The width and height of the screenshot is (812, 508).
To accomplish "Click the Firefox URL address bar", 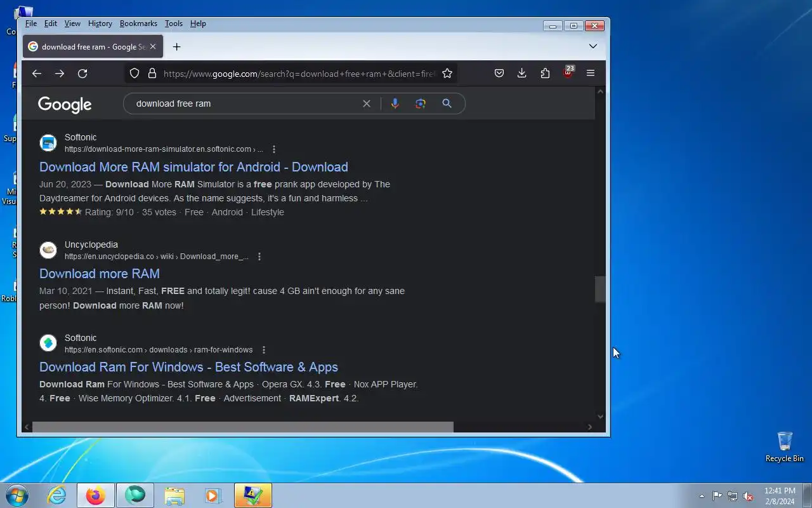I will point(299,74).
